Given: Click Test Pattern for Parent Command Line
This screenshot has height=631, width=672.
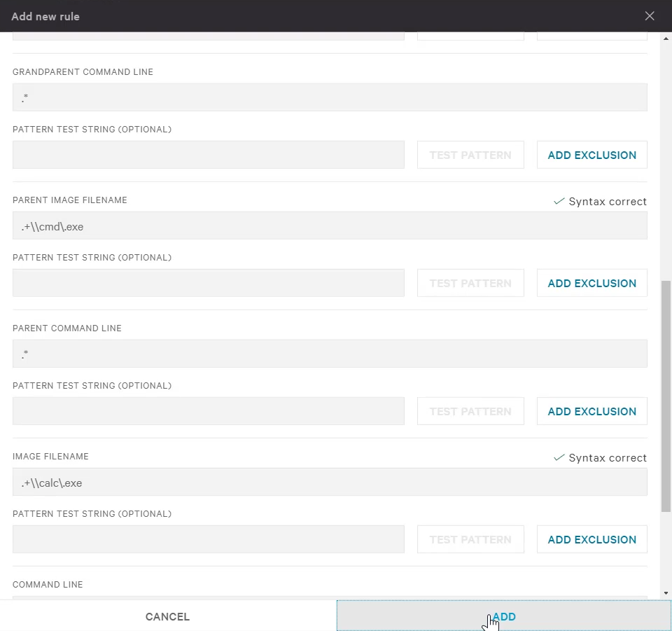Looking at the screenshot, I should click(470, 411).
